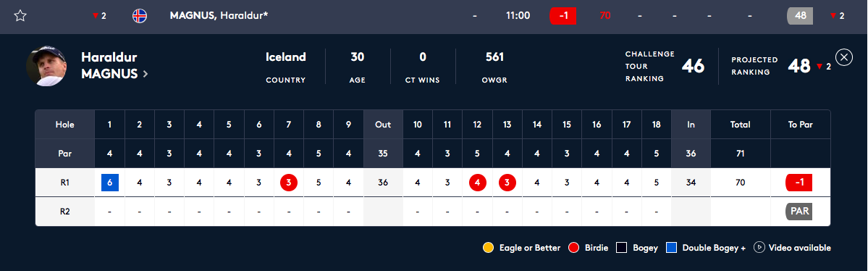868x271 pixels.
Task: Click the Birdie red legend dot
Action: tap(574, 248)
